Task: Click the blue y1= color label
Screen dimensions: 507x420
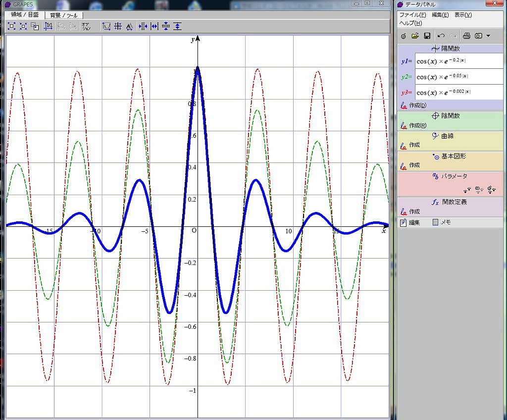Action: point(406,61)
